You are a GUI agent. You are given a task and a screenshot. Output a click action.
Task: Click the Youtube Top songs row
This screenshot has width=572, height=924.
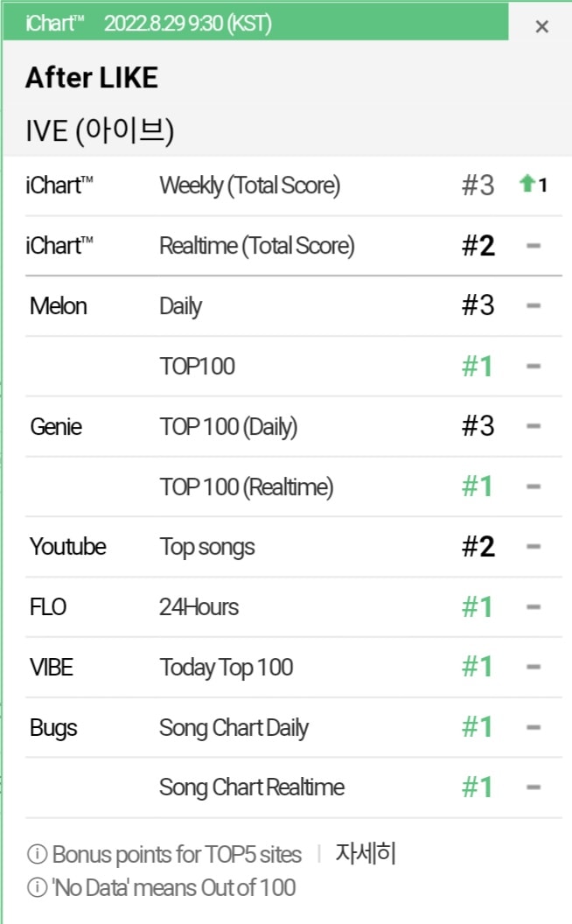(293, 547)
